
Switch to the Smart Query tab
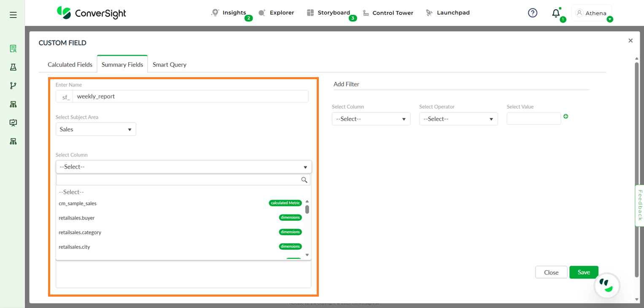point(169,64)
